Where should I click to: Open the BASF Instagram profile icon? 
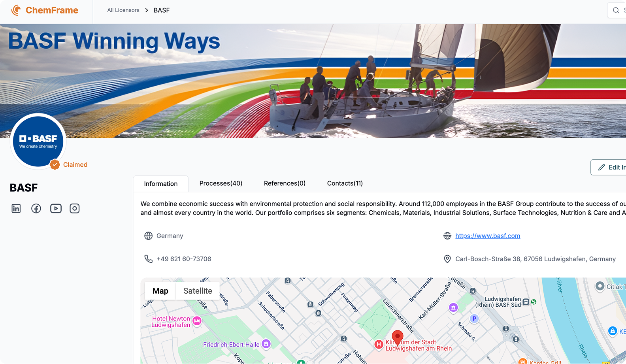[75, 208]
